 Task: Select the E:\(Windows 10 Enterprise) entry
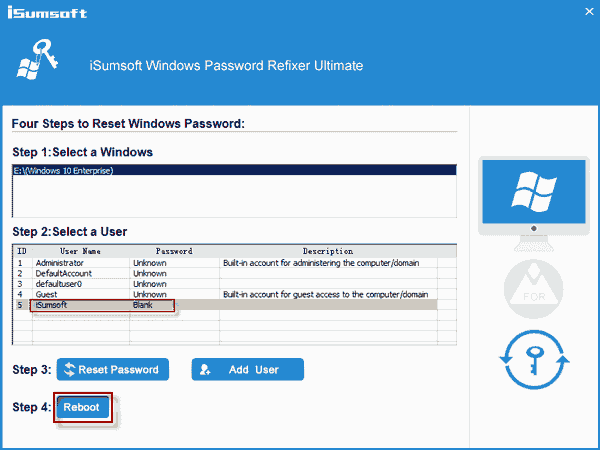click(x=234, y=170)
